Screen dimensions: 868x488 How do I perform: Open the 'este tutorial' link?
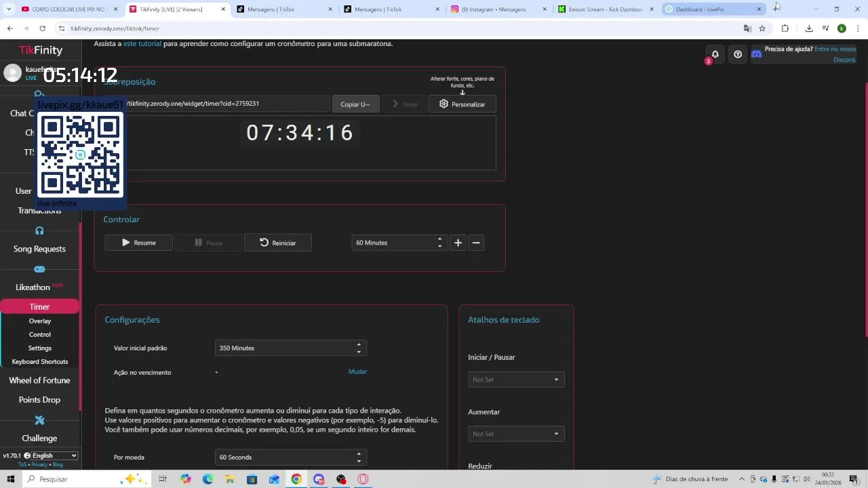pyautogui.click(x=142, y=43)
